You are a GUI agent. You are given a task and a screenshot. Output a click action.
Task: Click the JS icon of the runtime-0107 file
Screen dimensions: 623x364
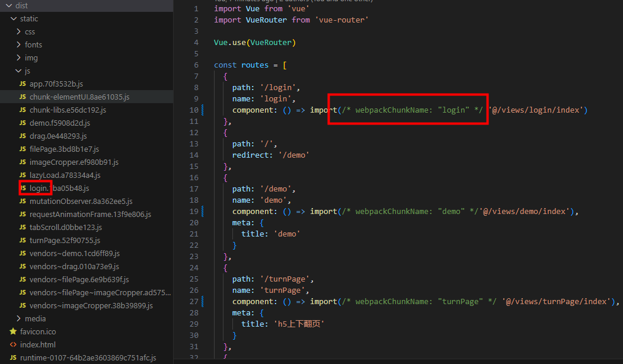[x=13, y=357]
